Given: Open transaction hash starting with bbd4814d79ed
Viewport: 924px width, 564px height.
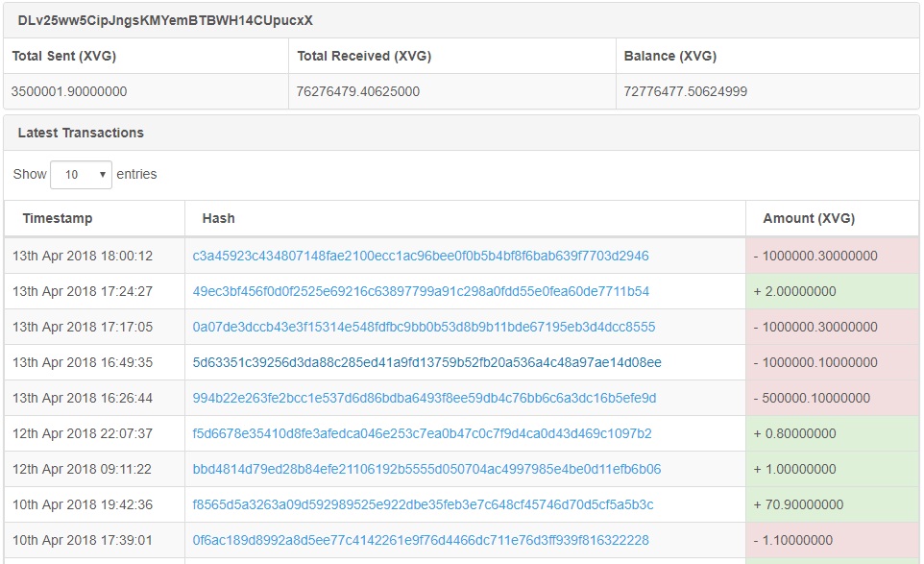Looking at the screenshot, I should pos(426,469).
